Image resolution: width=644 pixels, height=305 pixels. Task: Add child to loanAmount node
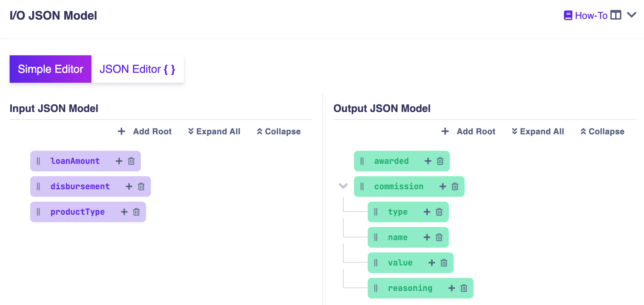coord(119,161)
